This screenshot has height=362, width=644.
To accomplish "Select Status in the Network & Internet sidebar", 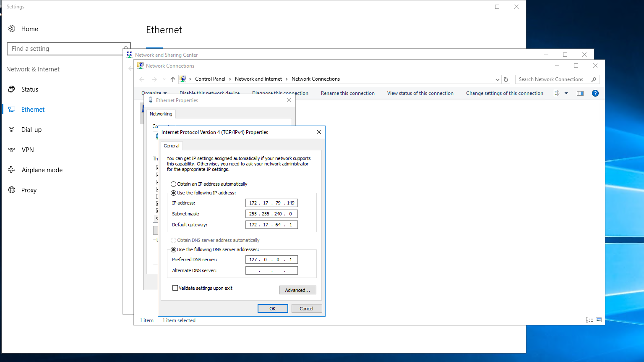I will (30, 89).
